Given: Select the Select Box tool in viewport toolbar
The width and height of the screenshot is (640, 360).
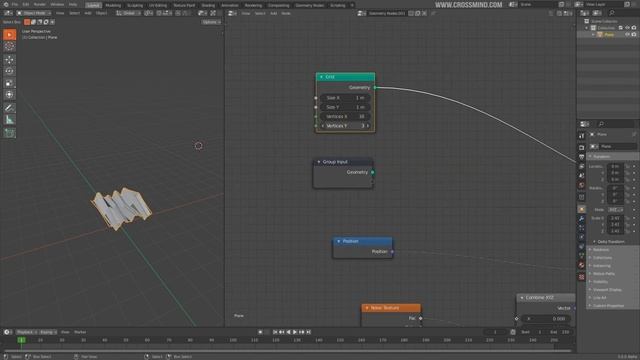Looking at the screenshot, I should 9,35.
